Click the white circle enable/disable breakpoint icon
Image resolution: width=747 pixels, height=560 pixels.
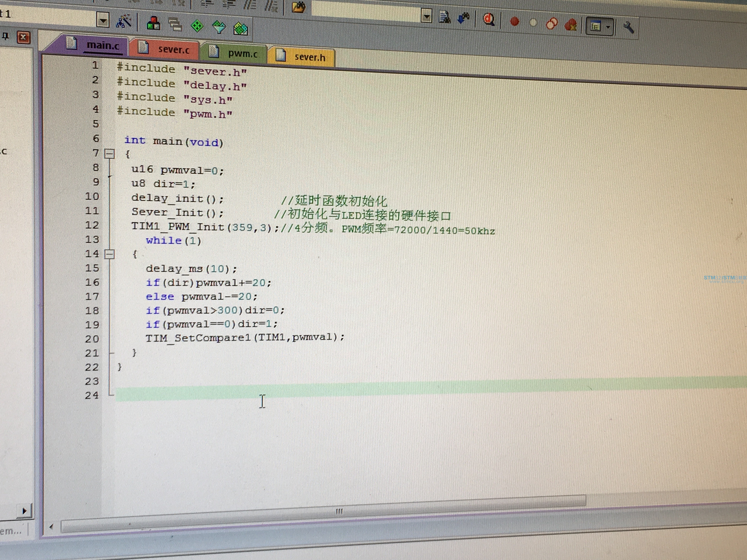(x=533, y=23)
